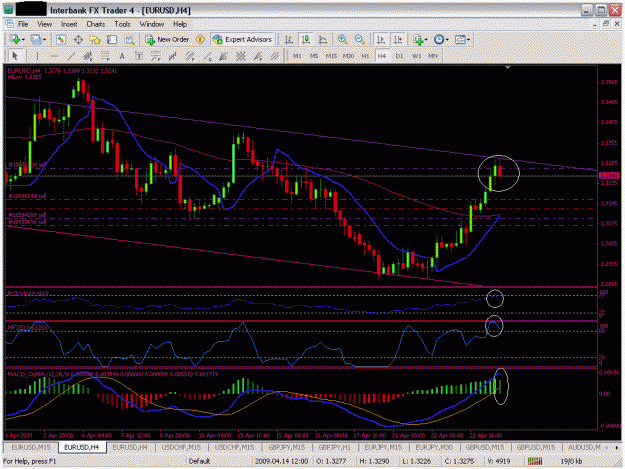The height and width of the screenshot is (469, 625).
Task: Set timeframe to W1
Action: click(416, 56)
